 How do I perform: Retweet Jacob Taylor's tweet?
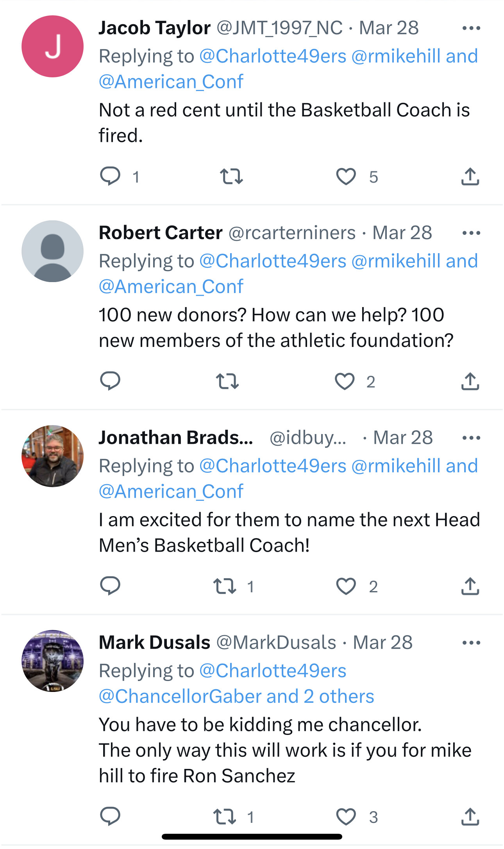coord(231,176)
